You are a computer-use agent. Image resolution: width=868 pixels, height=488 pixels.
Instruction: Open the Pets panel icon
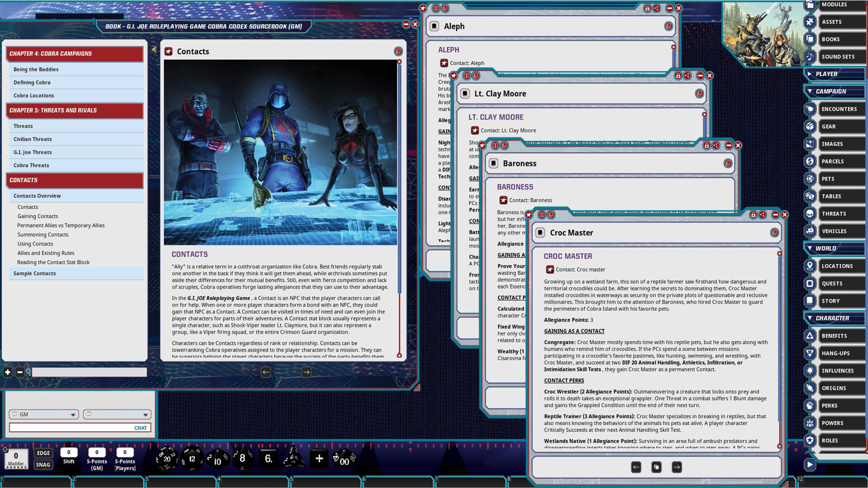pos(809,178)
